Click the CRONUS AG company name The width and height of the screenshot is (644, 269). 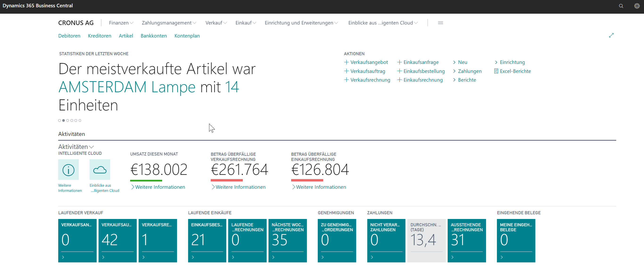[x=76, y=23]
